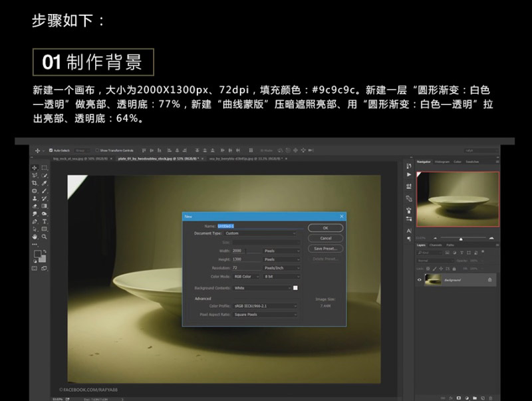
Task: Select the Gradient tool
Action: (44, 206)
